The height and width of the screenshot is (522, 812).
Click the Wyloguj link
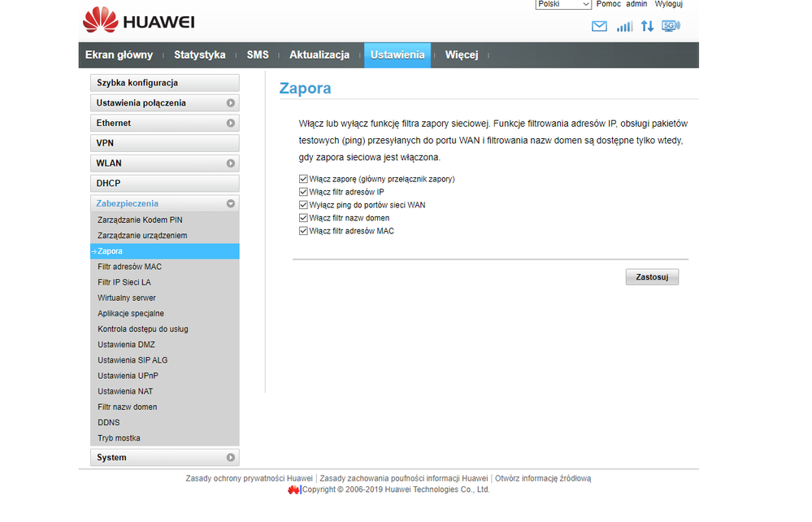(x=669, y=4)
